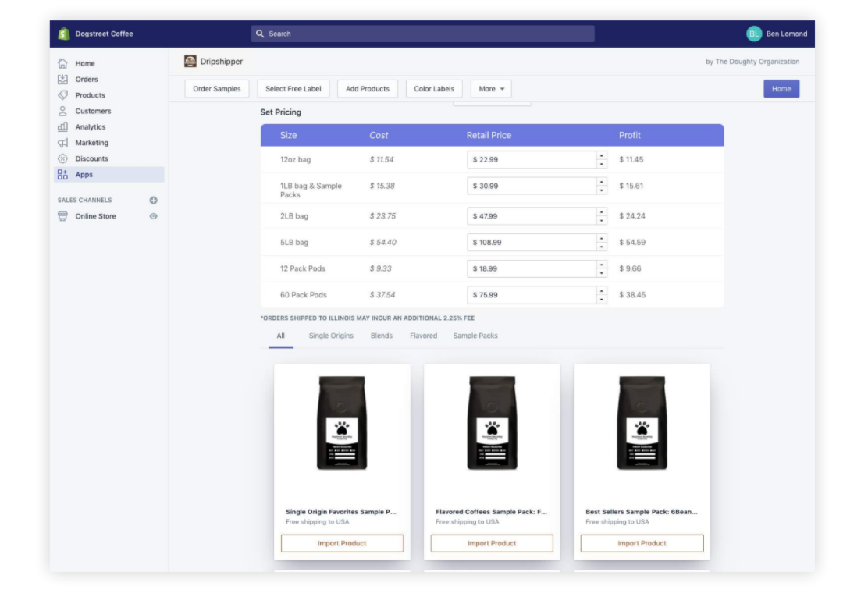The height and width of the screenshot is (604, 868).
Task: Click the Apps grid icon
Action: point(62,174)
